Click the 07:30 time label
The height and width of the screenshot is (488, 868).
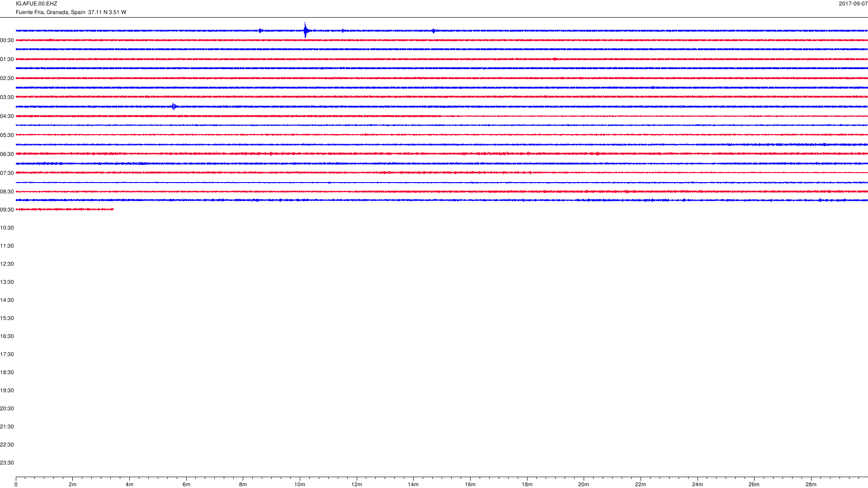tap(7, 173)
